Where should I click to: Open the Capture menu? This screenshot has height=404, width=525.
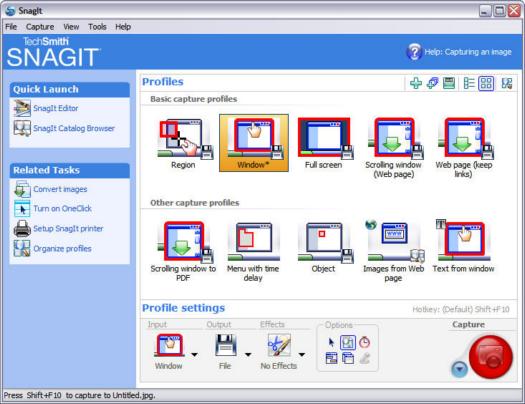40,27
